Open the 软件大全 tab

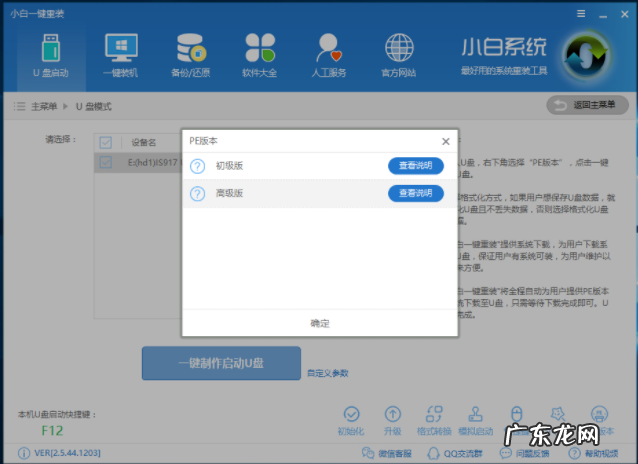coord(260,56)
